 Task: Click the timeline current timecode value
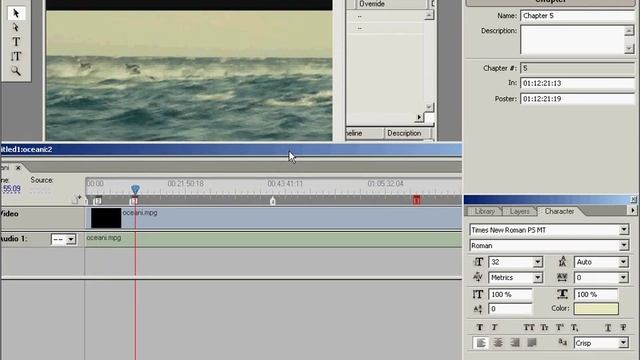[x=11, y=189]
